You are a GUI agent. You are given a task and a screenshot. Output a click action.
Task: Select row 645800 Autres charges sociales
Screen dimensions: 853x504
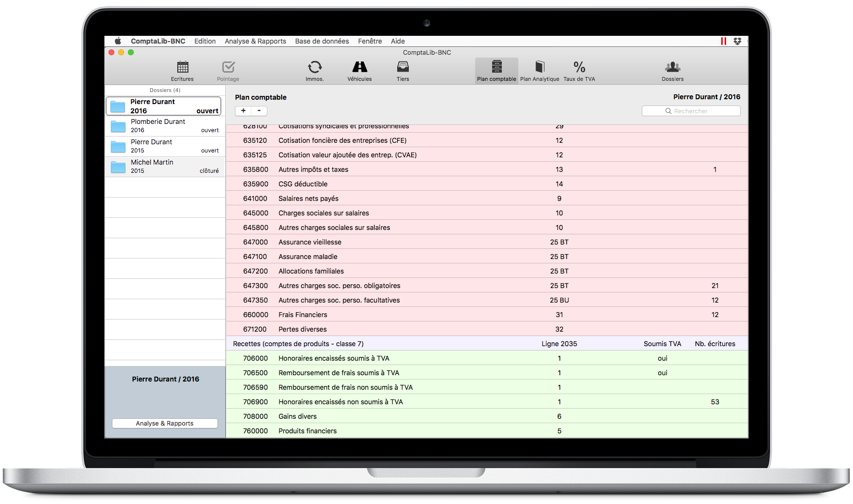[487, 228]
